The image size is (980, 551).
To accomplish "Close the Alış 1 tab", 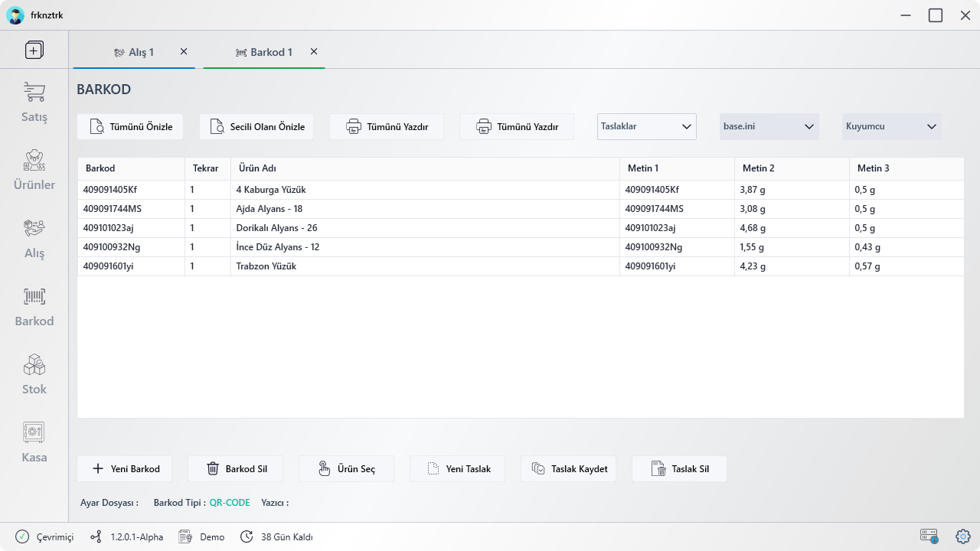I will tap(184, 51).
